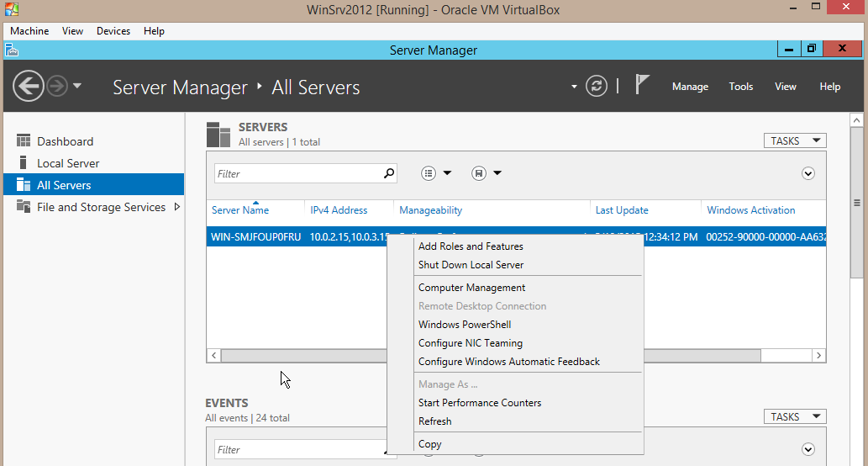Open Events TASKS dropdown
The image size is (868, 466).
click(795, 416)
